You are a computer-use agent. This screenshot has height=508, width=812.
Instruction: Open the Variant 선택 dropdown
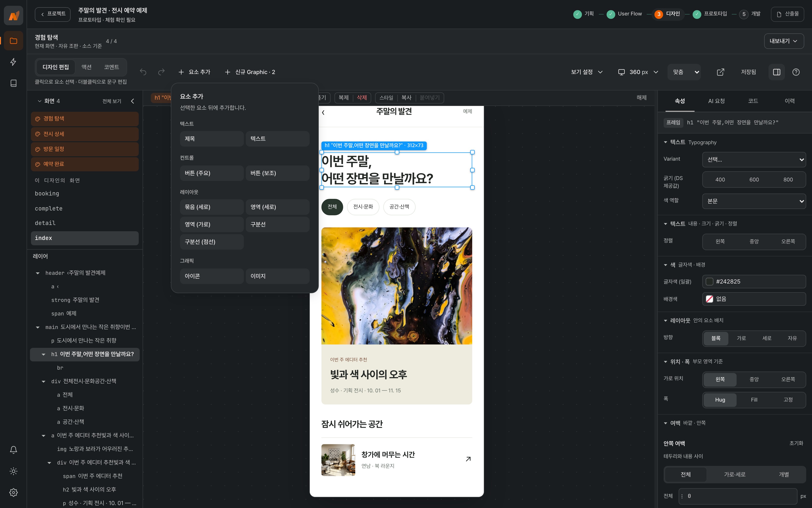(x=754, y=160)
